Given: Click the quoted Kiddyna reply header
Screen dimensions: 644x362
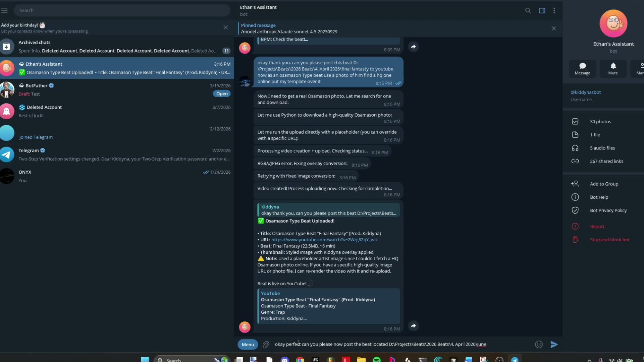Looking at the screenshot, I should [x=328, y=210].
